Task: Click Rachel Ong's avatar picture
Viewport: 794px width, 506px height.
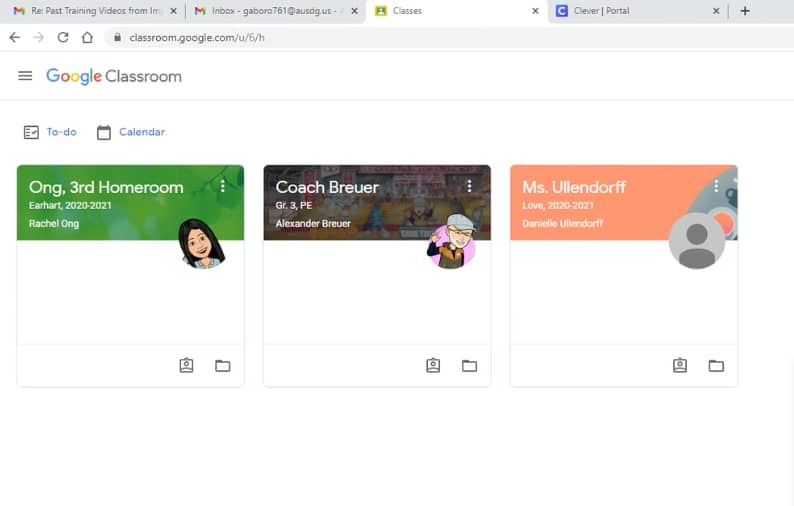Action: coord(201,244)
